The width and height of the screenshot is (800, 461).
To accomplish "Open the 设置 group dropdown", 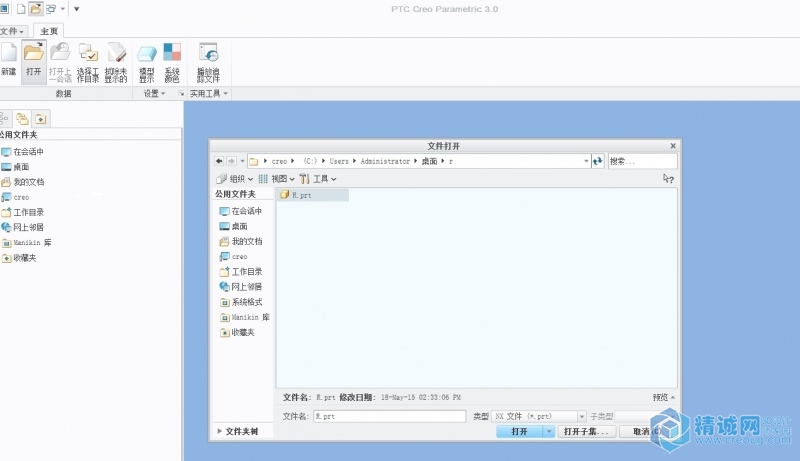I will [154, 93].
